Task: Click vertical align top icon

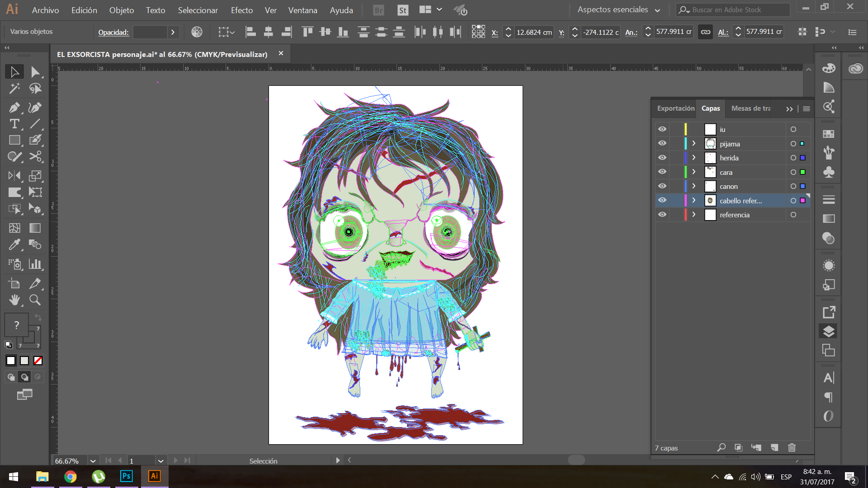Action: click(307, 32)
